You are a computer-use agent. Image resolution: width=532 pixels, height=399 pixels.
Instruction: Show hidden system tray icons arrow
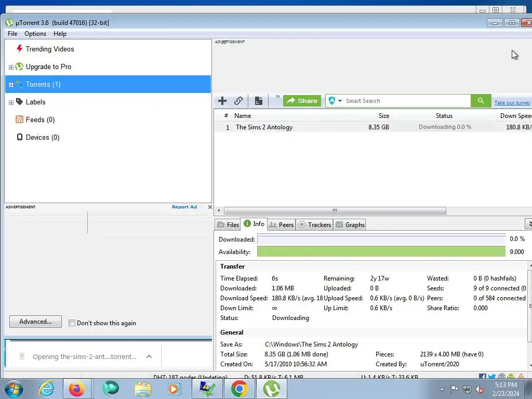click(442, 389)
